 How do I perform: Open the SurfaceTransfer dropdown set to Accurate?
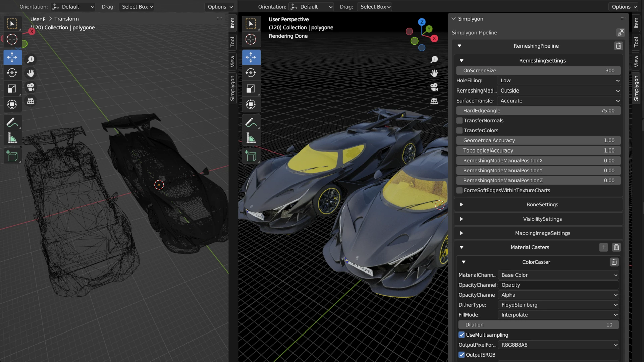tap(559, 101)
